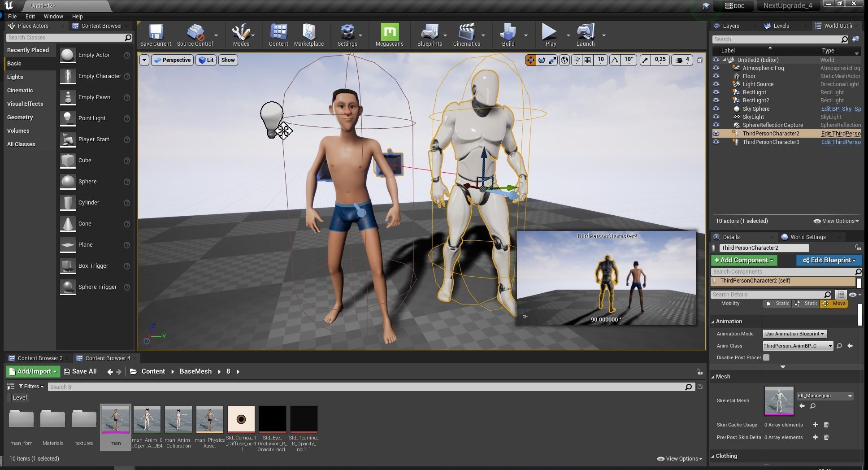The width and height of the screenshot is (868, 470).
Task: Browse to skeletal mesh asset magnifier icon
Action: (813, 406)
